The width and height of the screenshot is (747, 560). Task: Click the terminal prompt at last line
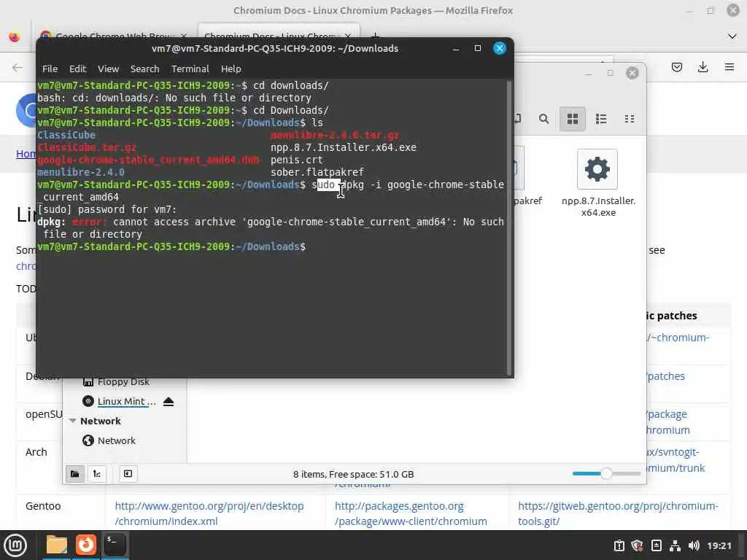171,246
